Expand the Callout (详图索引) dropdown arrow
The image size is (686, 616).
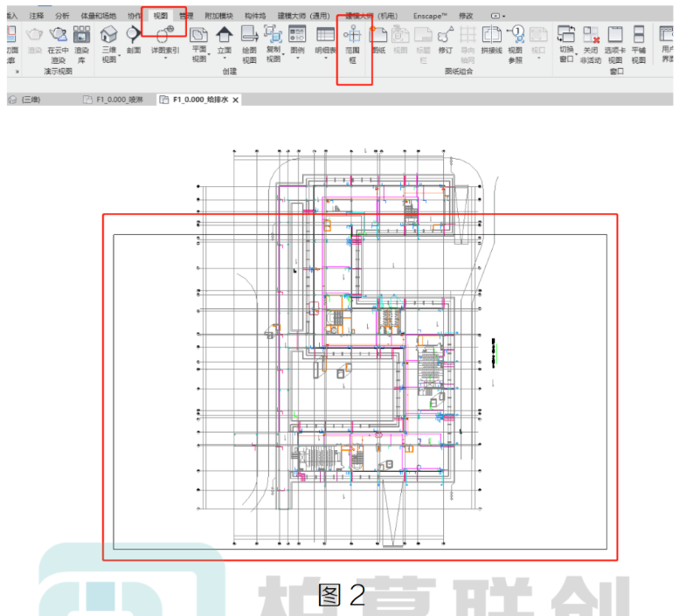(x=165, y=58)
